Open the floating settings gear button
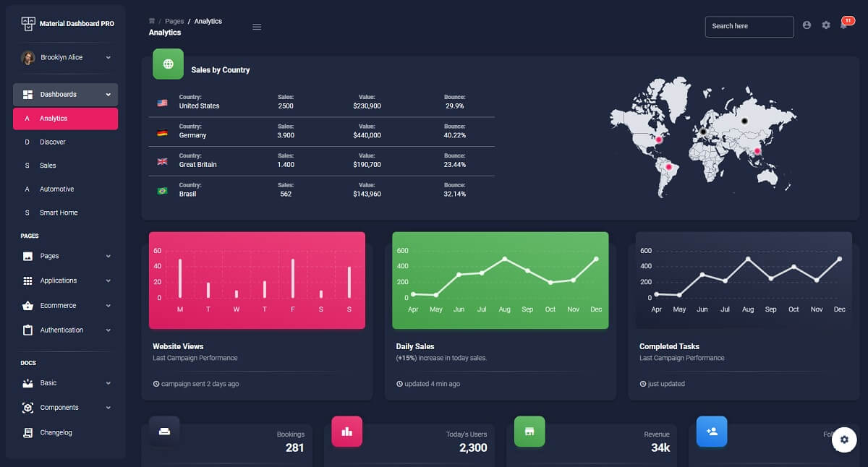The width and height of the screenshot is (868, 467). [x=844, y=440]
